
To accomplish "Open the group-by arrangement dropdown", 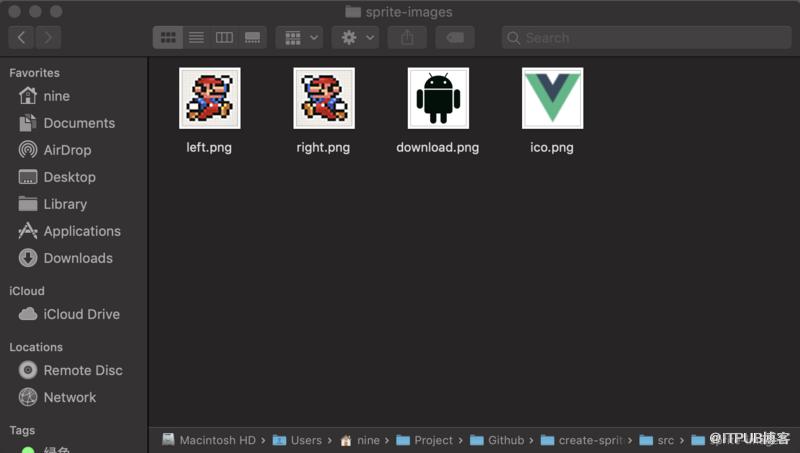I will point(299,38).
